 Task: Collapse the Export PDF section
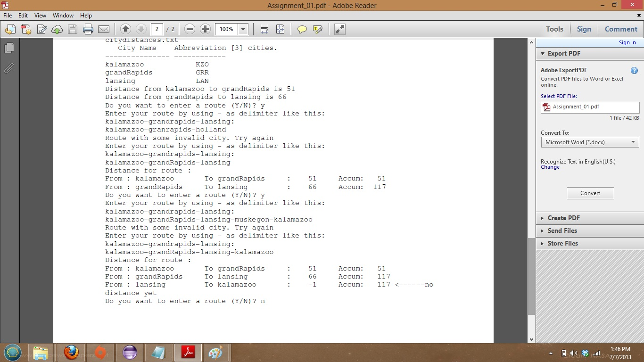590,54
